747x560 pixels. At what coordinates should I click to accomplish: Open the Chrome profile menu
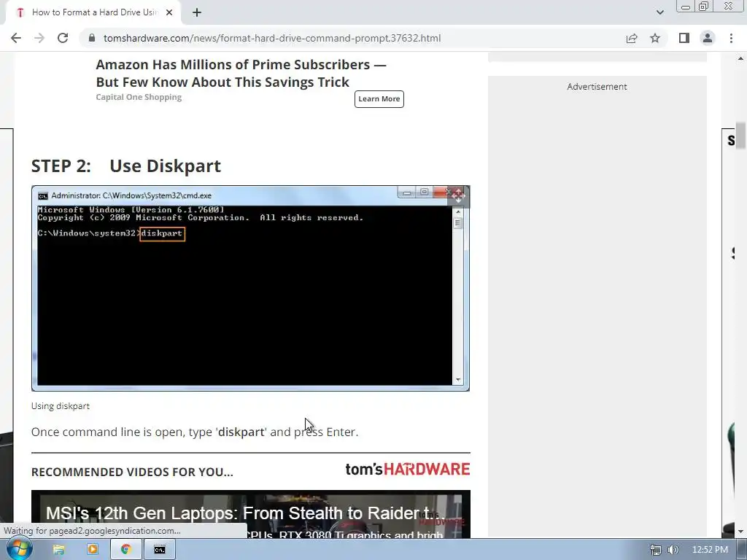(x=708, y=38)
